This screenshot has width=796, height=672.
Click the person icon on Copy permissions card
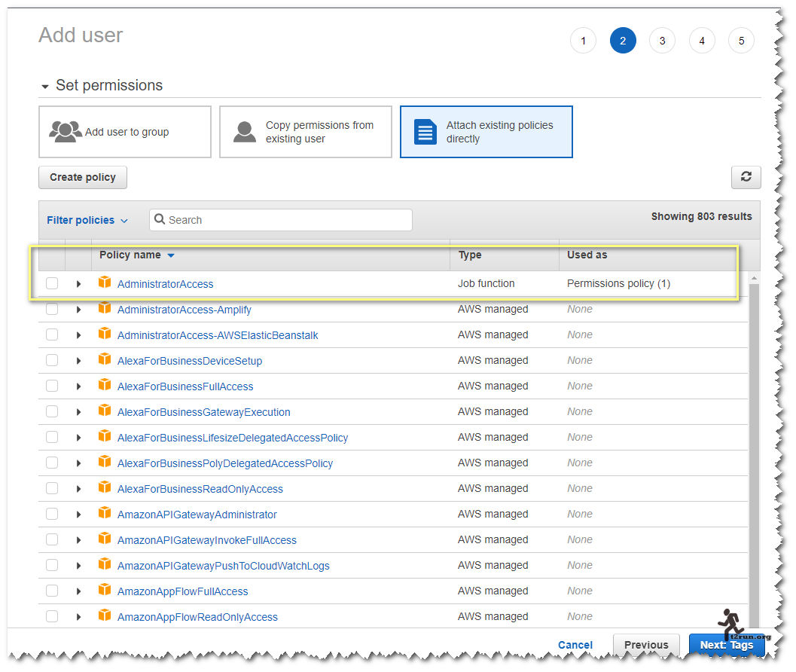244,132
